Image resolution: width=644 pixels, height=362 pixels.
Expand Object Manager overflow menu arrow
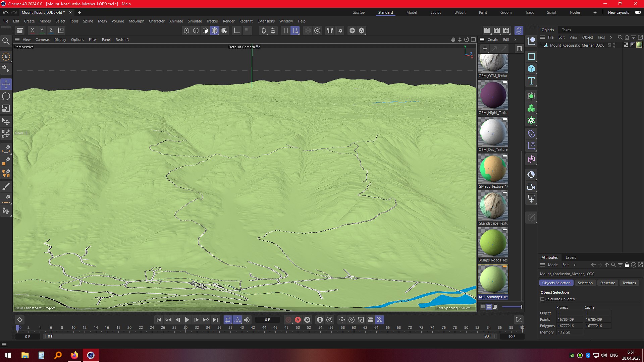coord(611,37)
